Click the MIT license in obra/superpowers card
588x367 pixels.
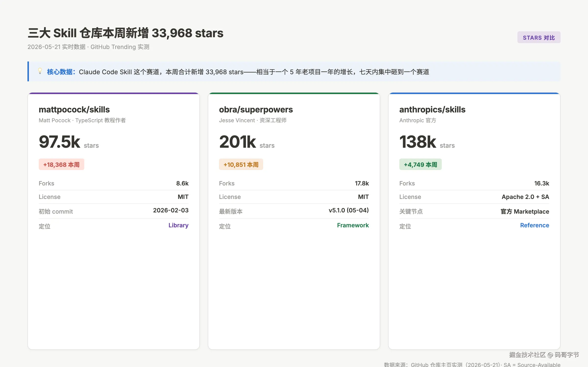point(363,197)
